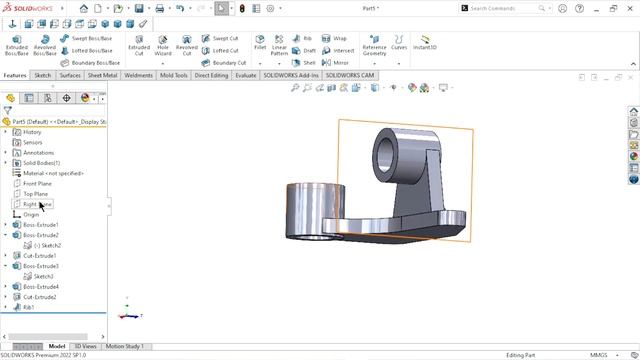Select the Intersect tool
Screen dimensions: 640x360
[x=338, y=51]
